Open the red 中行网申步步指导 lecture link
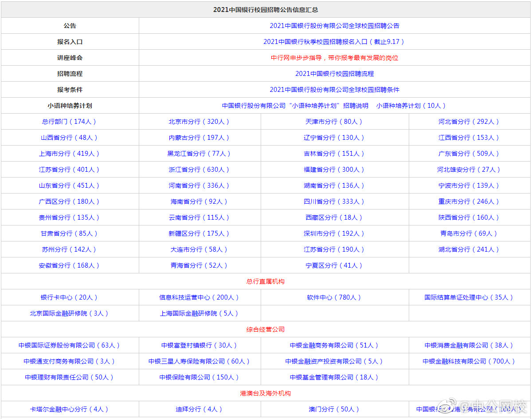The width and height of the screenshot is (532, 419). [x=334, y=58]
